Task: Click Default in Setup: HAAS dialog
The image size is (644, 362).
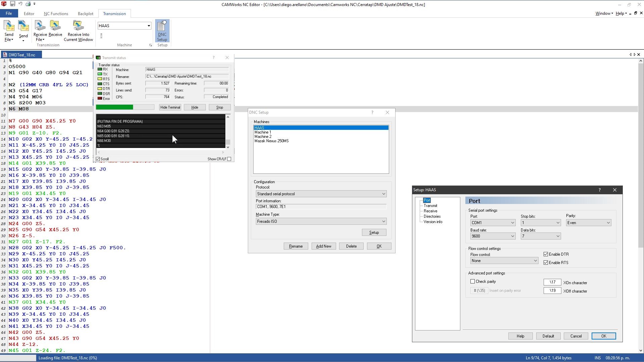Action: [x=548, y=336]
